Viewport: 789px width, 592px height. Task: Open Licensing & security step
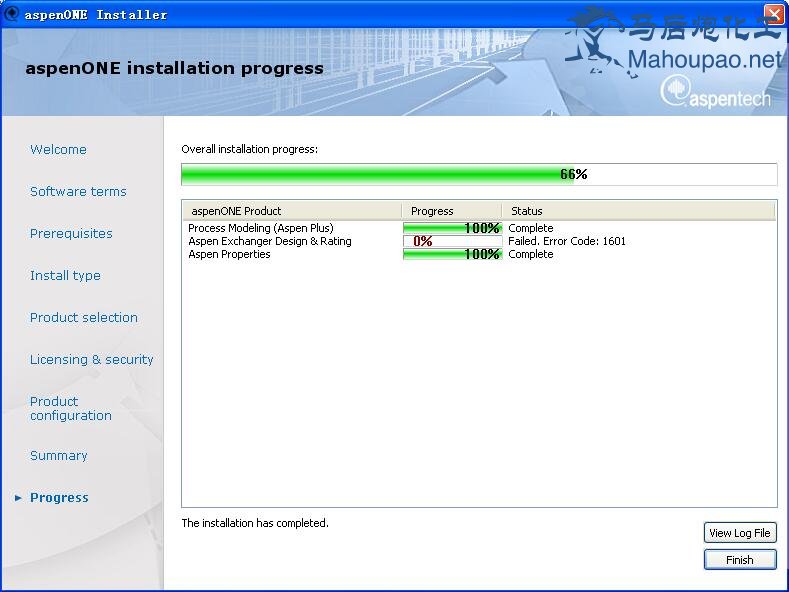pyautogui.click(x=91, y=359)
